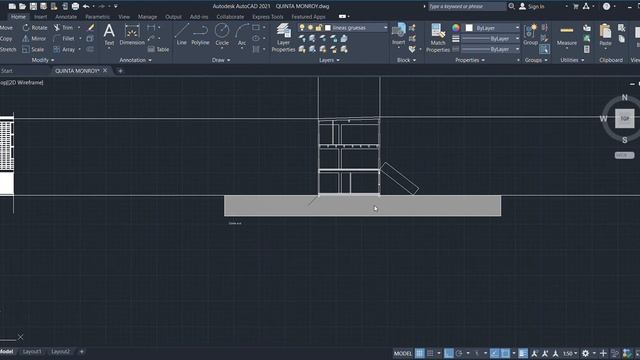640x360 pixels.
Task: Click the Erase pencil icon in Modify panel
Action: click(91, 27)
